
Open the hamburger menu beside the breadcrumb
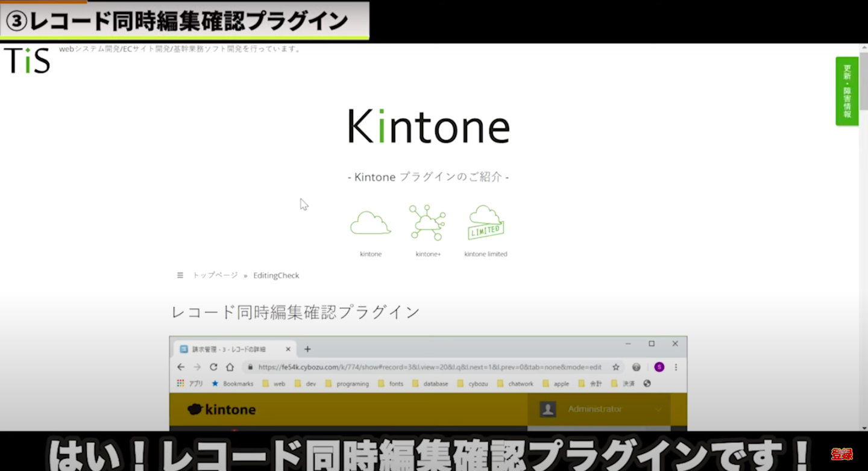[x=180, y=275]
